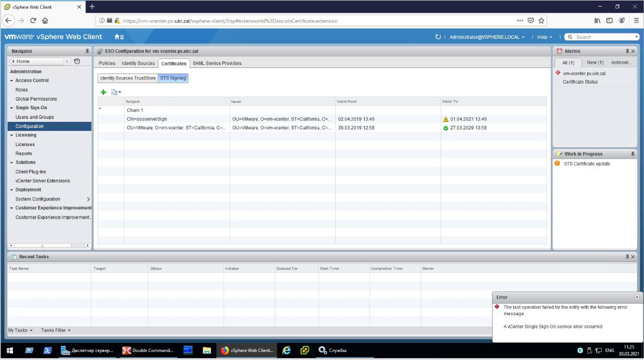644x360 pixels.
Task: Open the search options dropdown arrow
Action: pos(636,37)
